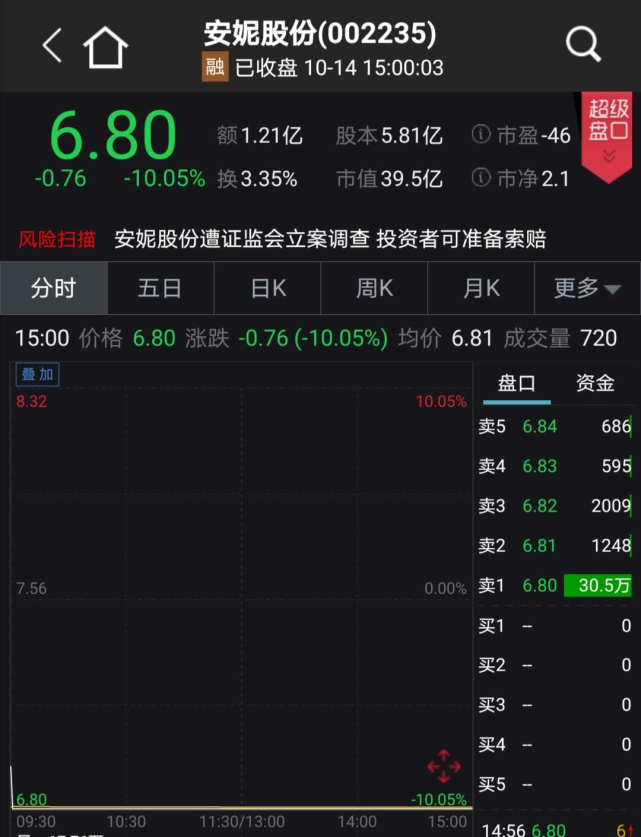Select the 盘口 panel tab

click(516, 383)
